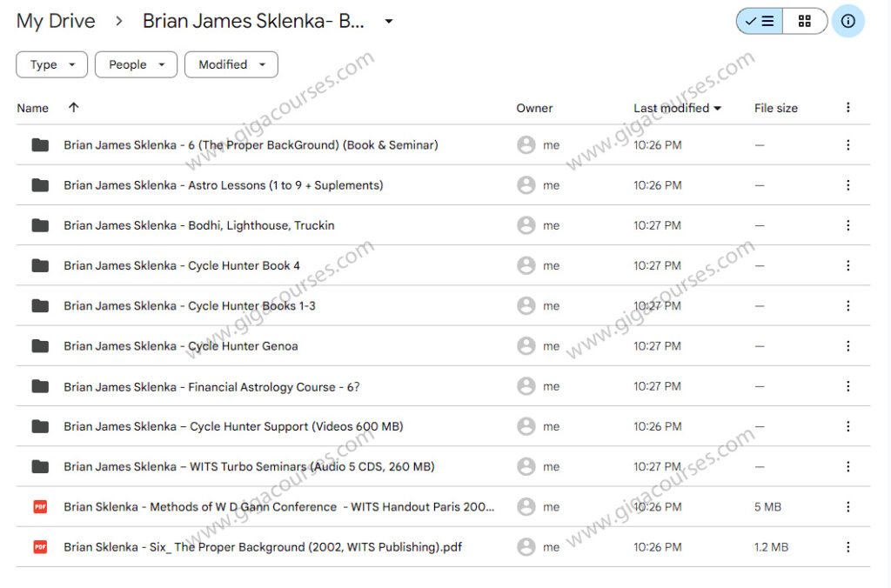Open more actions for Cycle Hunter Books 1-3
891x588 pixels.
point(847,305)
